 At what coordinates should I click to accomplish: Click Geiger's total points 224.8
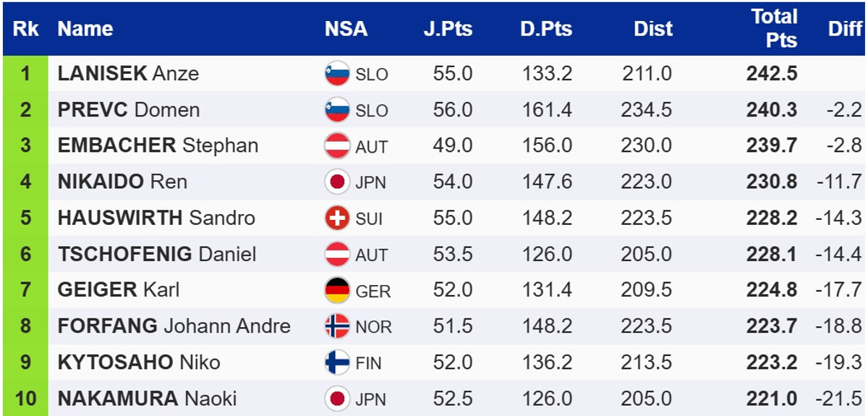(772, 290)
